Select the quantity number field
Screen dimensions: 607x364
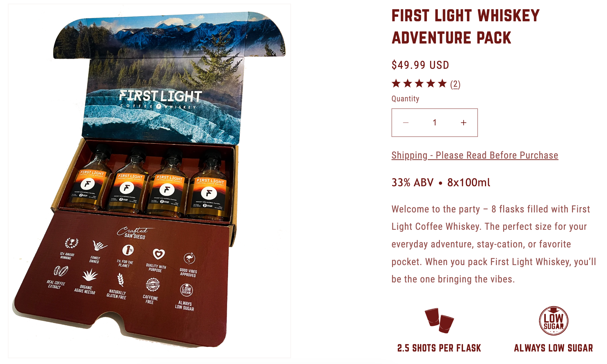pyautogui.click(x=435, y=123)
